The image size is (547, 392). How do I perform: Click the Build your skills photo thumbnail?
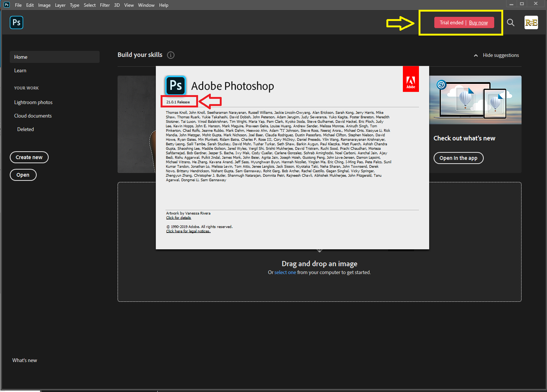point(137,124)
